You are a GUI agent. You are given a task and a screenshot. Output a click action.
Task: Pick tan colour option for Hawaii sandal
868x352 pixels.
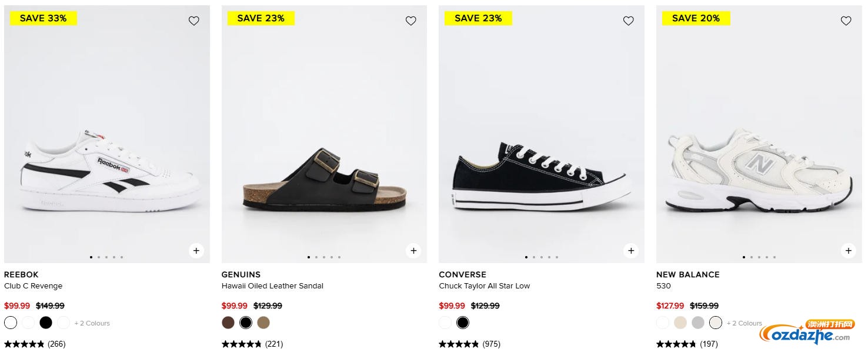click(263, 323)
